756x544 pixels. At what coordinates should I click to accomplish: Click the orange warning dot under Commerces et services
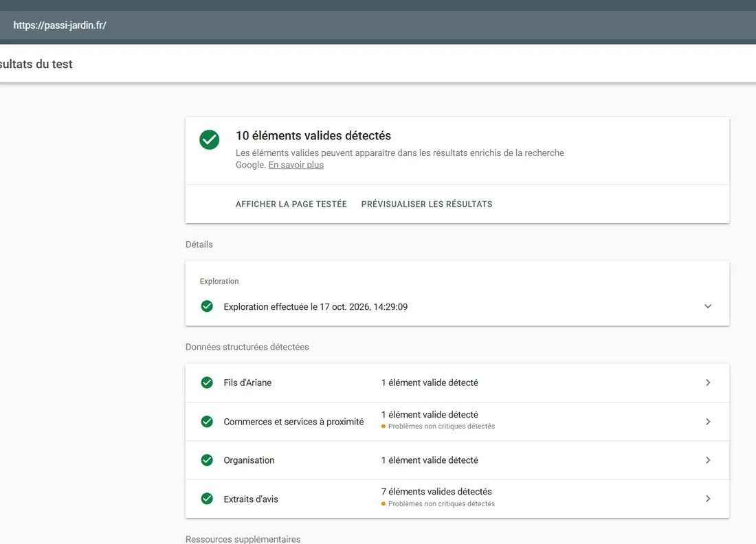(x=383, y=427)
